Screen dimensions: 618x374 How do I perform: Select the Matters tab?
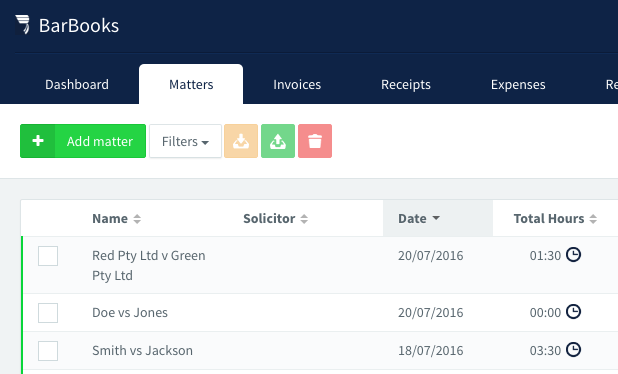click(x=191, y=84)
